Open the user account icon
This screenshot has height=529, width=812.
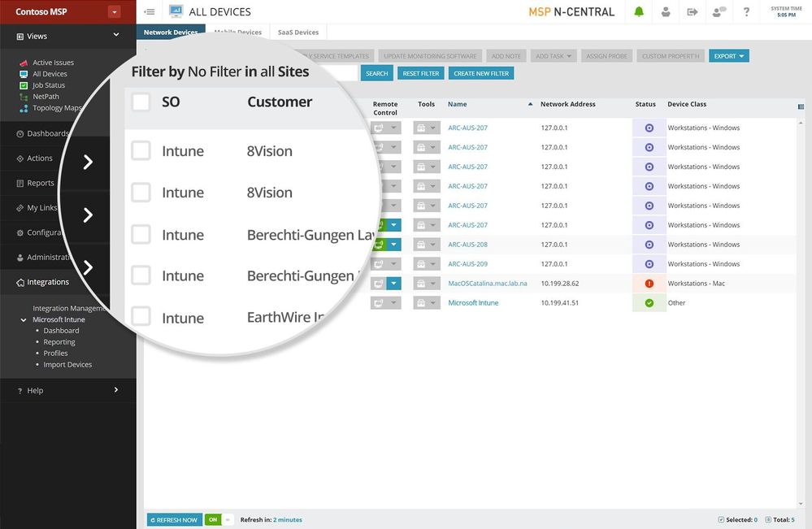(x=666, y=11)
